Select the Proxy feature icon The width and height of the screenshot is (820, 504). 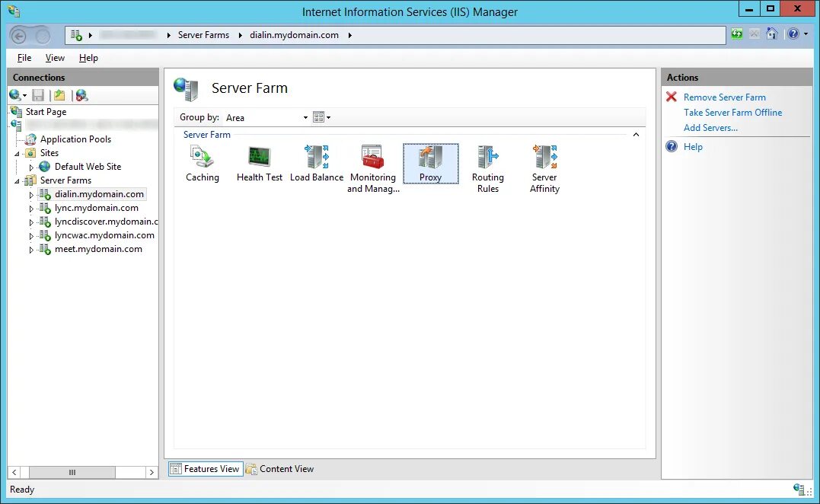(x=430, y=164)
